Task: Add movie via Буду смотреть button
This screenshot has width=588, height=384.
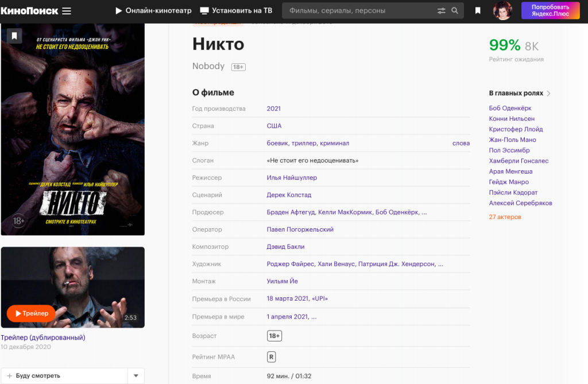Action: [x=63, y=376]
